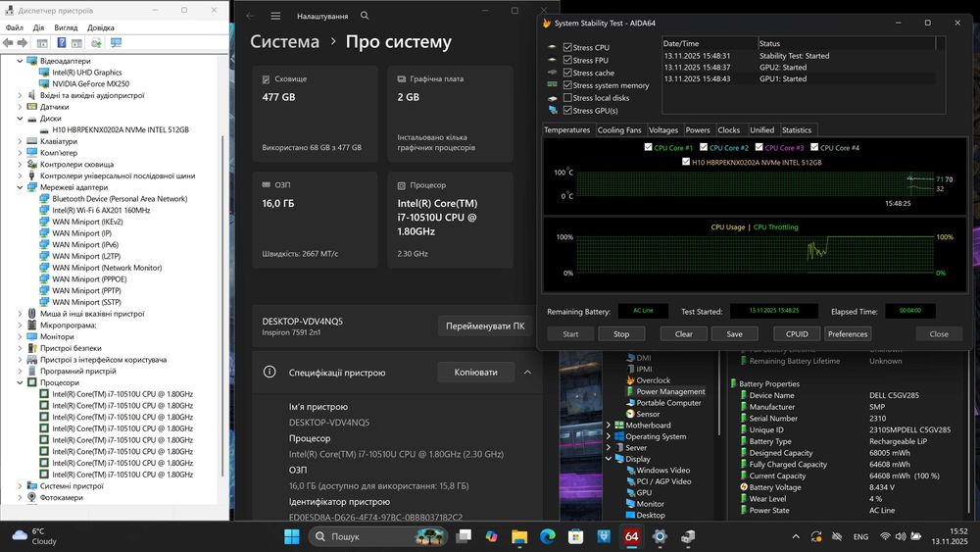Click the blue Help toolbar icon in Device Manager
Image resolution: width=980 pixels, height=552 pixels.
pos(62,43)
